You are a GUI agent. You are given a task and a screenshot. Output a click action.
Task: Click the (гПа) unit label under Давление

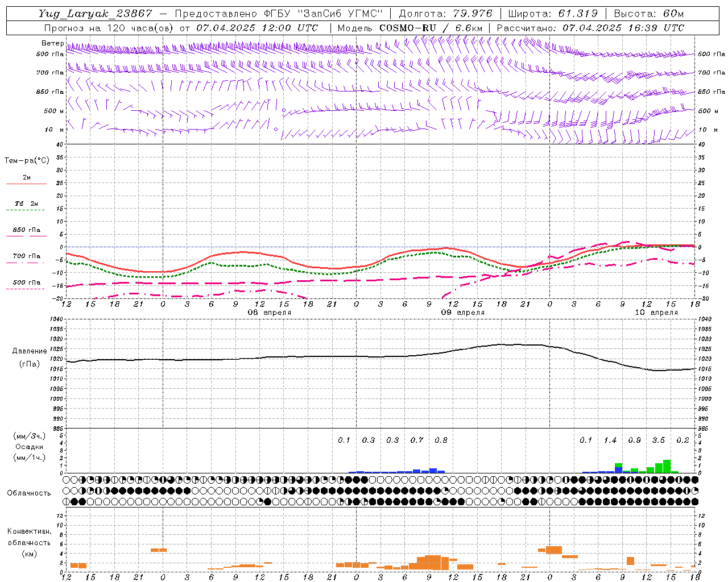click(x=30, y=364)
